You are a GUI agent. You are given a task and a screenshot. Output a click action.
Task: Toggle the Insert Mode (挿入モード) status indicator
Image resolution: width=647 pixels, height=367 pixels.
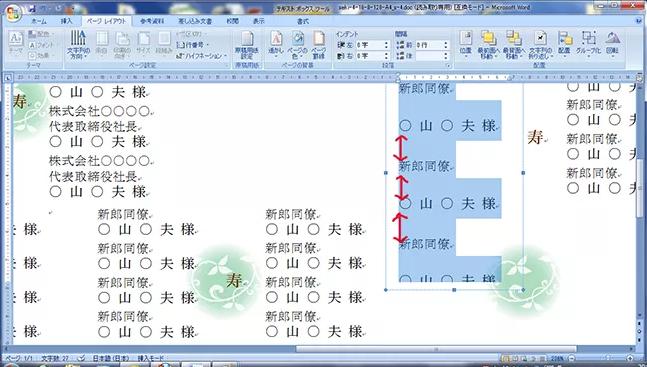click(150, 358)
